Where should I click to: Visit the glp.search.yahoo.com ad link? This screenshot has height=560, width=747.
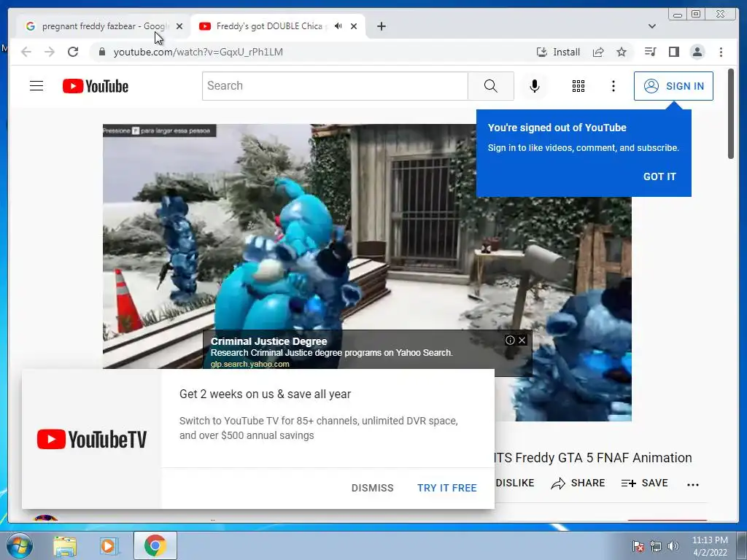coord(249,364)
